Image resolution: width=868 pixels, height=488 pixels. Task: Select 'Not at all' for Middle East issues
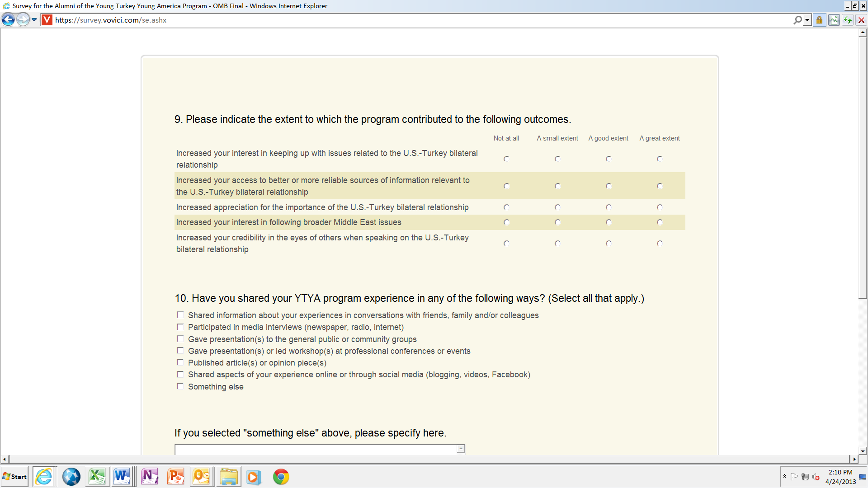point(506,222)
